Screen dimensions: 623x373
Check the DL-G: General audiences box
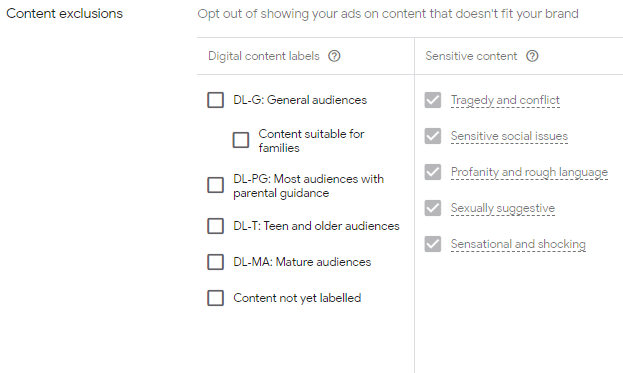[x=215, y=100]
